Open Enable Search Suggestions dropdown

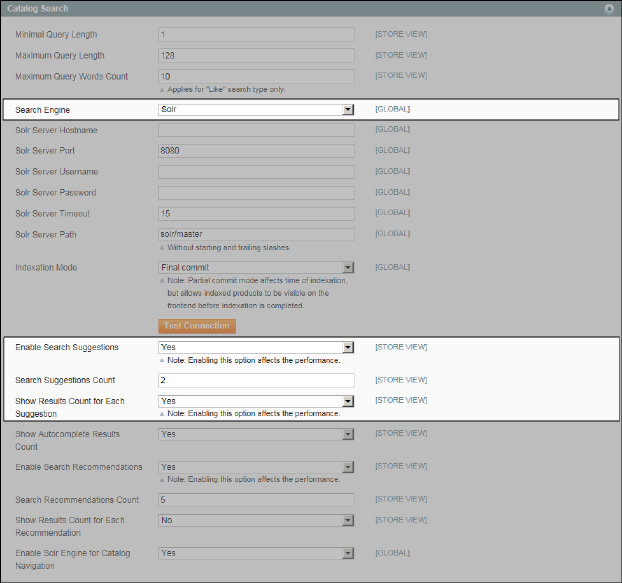(256, 347)
